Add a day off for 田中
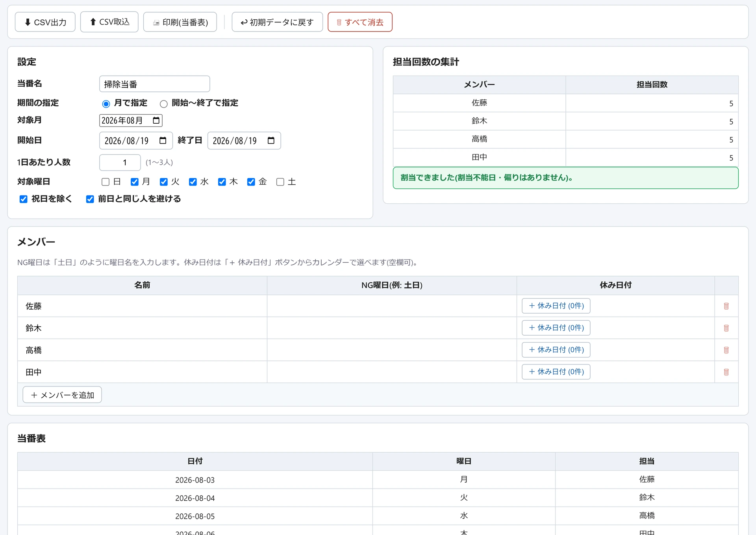 (x=556, y=372)
